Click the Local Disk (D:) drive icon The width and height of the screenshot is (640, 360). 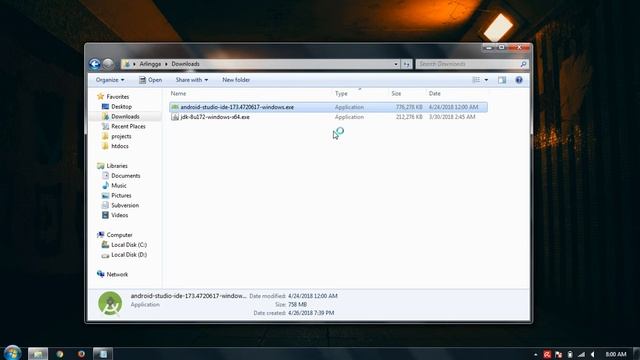(x=105, y=255)
